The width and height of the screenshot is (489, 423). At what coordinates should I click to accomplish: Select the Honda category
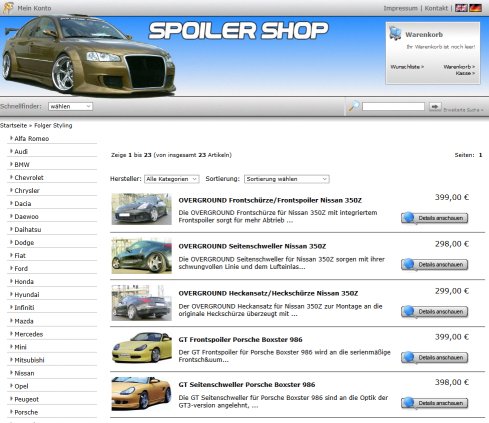[x=24, y=281]
